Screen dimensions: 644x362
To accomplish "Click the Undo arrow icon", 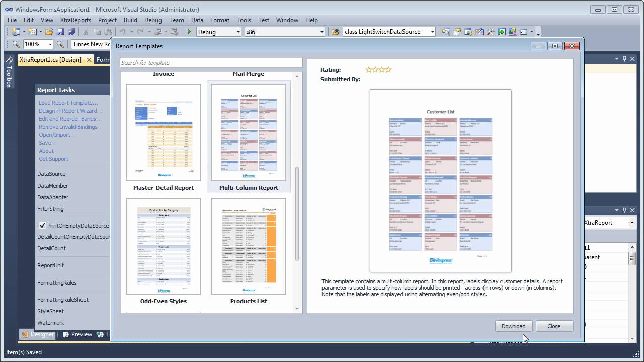I will [x=122, y=32].
